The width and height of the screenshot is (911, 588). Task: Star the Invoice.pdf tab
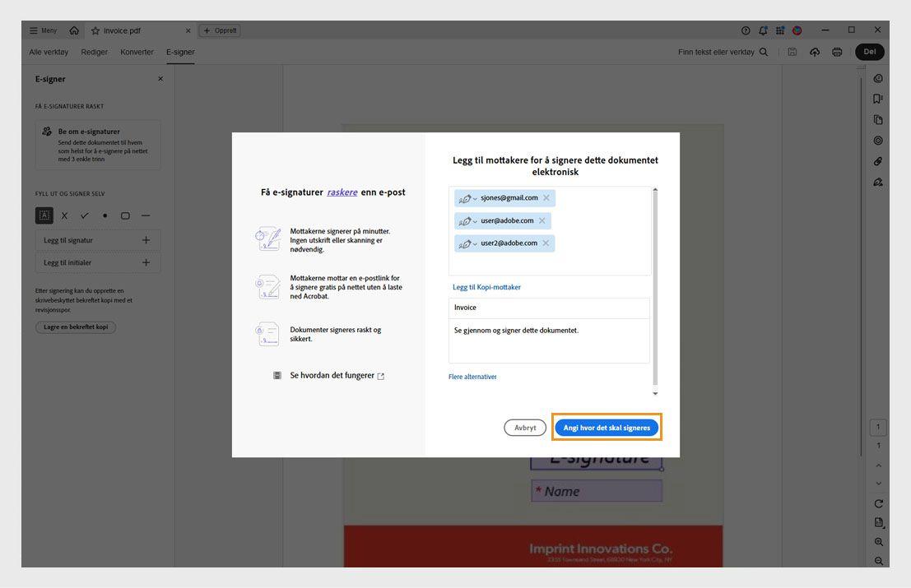pyautogui.click(x=95, y=30)
